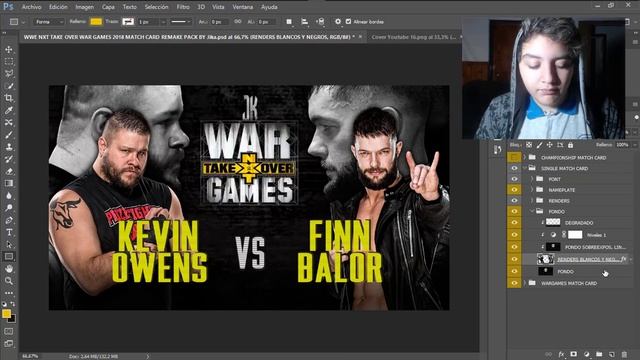
Task: Select the Lasso tool
Action: [x=9, y=74]
